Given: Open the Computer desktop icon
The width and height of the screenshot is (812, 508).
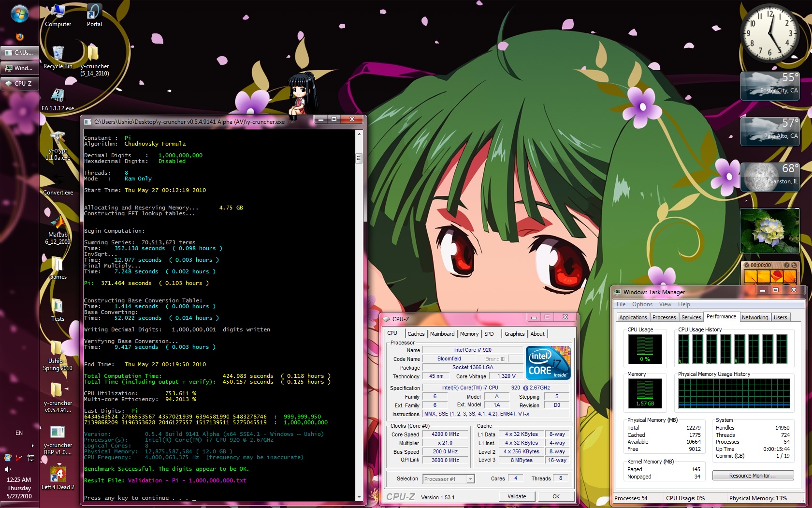Looking at the screenshot, I should (x=58, y=15).
